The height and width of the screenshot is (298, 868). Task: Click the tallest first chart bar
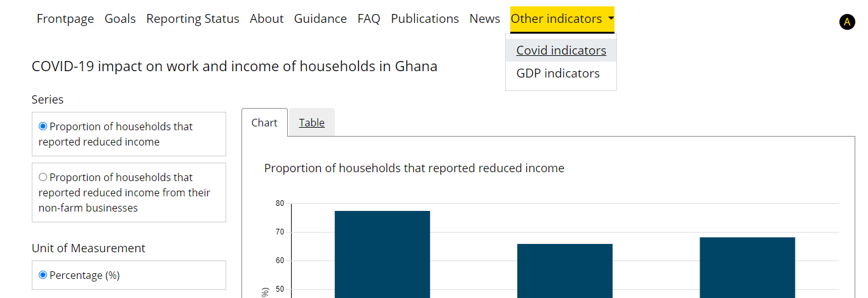click(382, 254)
